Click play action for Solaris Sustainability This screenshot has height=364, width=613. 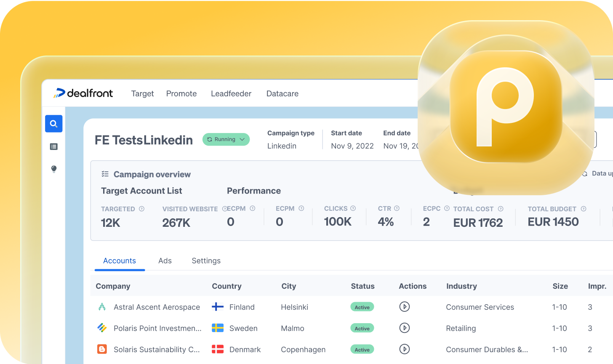405,349
